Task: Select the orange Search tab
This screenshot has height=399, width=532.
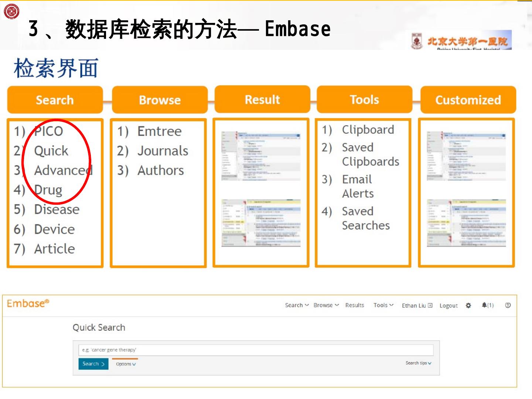Action: tap(55, 100)
